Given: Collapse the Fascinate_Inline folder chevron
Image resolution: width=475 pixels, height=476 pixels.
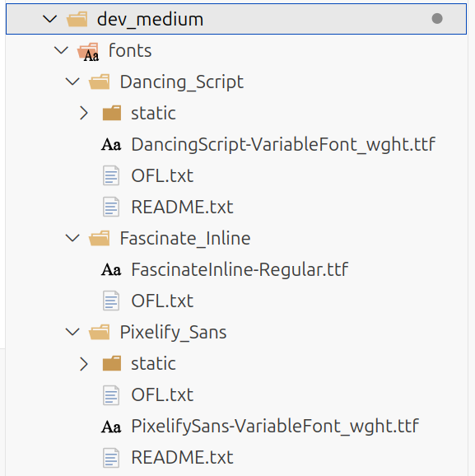Looking at the screenshot, I should [72, 238].
